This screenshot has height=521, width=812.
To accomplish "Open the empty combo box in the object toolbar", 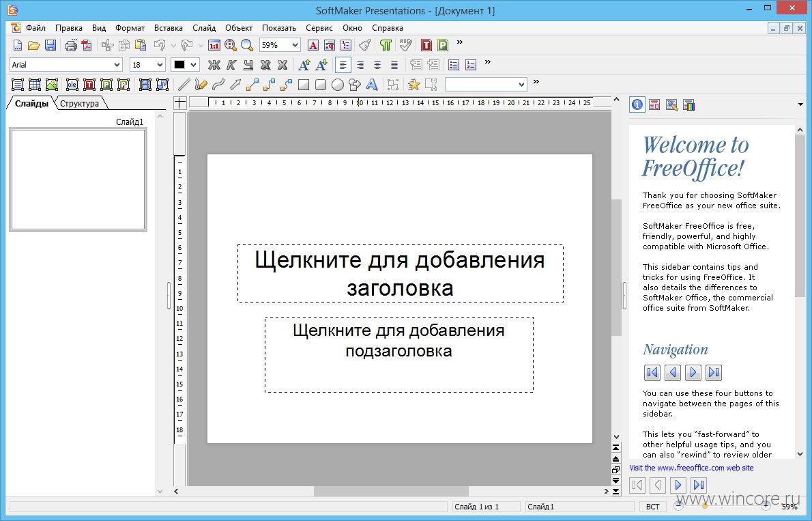I will pos(486,84).
